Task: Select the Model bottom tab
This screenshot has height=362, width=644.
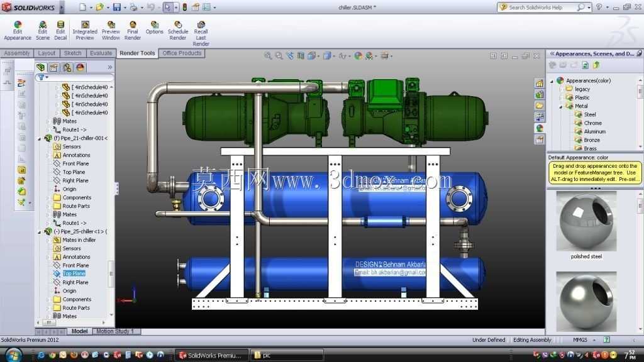Action: coord(79,331)
